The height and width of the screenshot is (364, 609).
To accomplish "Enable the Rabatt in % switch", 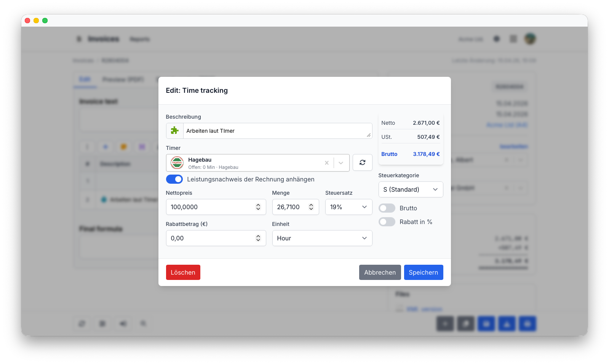I will 387,222.
